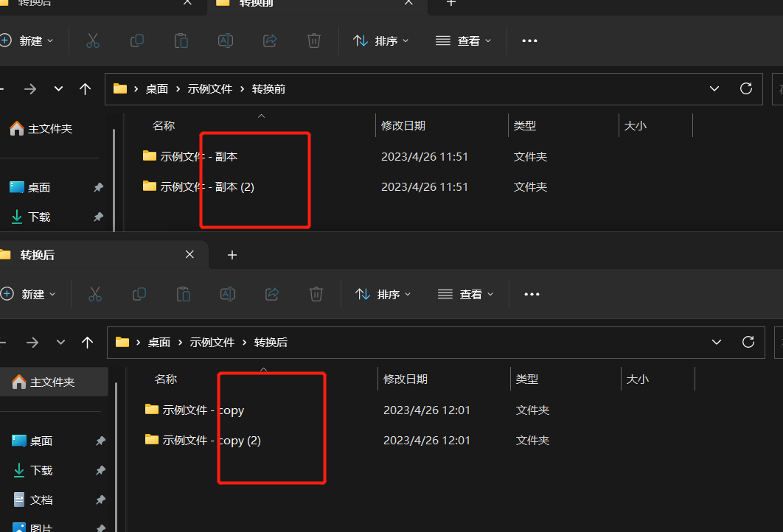Click the Copy icon in top toolbar
The image size is (783, 532).
pyautogui.click(x=136, y=41)
